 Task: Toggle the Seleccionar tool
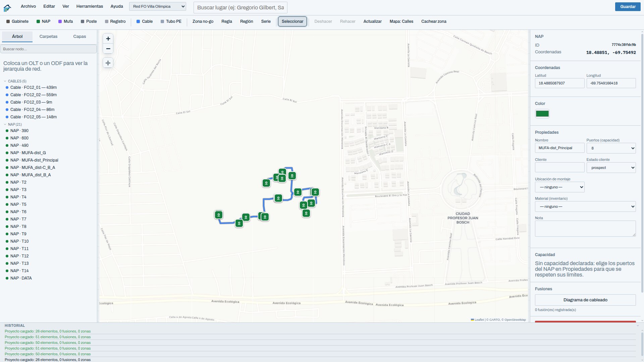click(292, 21)
